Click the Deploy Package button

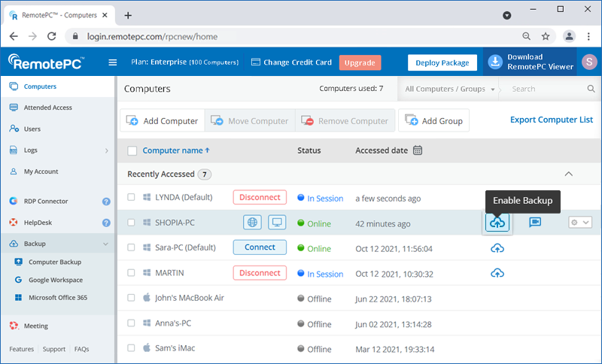(442, 62)
